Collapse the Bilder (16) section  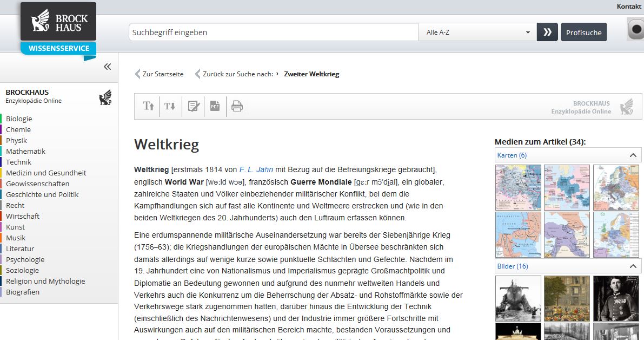[633, 266]
